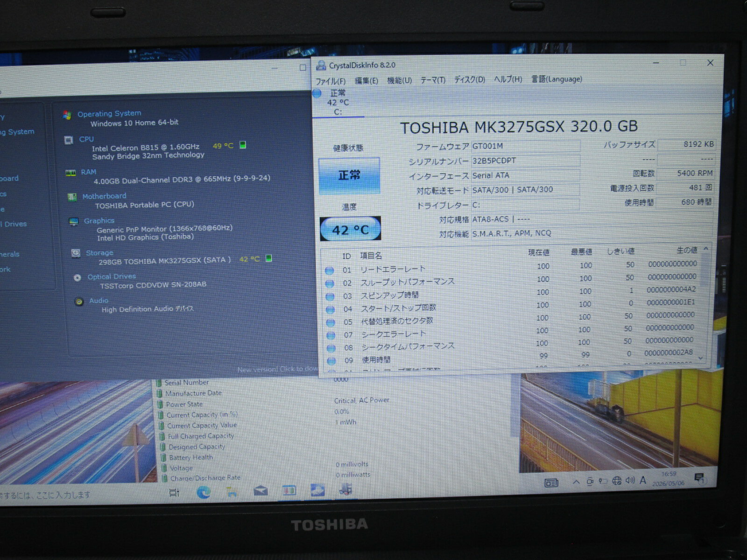
Task: Click the rotation rate value 5400 RPM
Action: point(685,173)
